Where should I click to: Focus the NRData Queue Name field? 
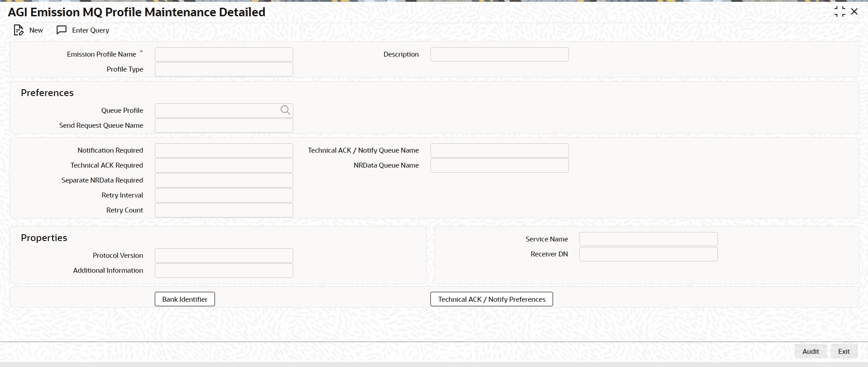point(500,165)
